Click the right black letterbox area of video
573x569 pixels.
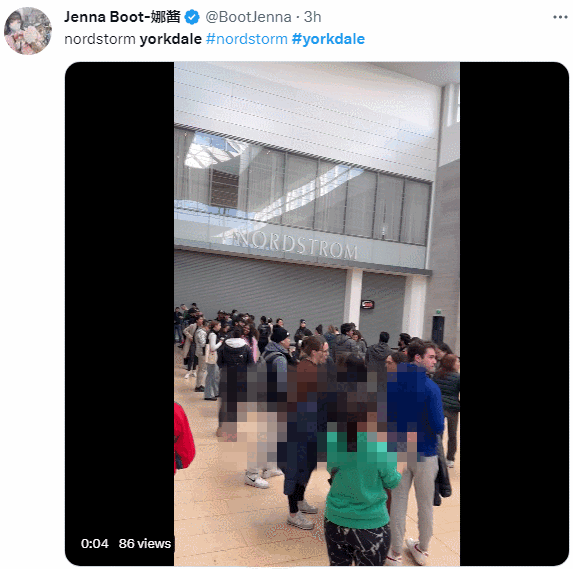pos(514,314)
